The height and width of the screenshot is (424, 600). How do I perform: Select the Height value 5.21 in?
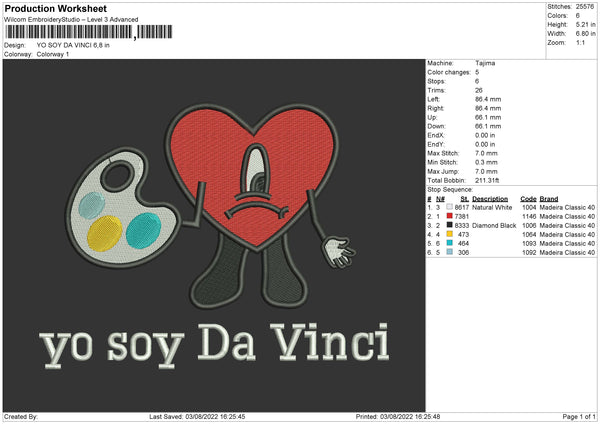click(x=586, y=24)
